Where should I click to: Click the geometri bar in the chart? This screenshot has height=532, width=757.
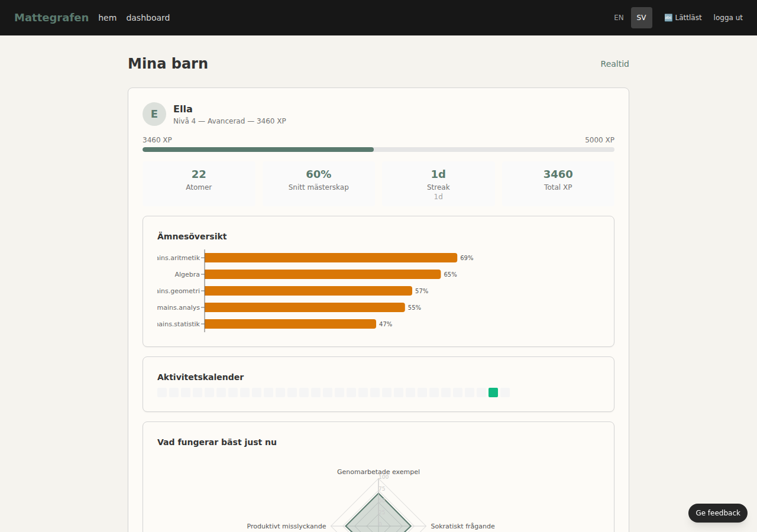click(x=309, y=291)
